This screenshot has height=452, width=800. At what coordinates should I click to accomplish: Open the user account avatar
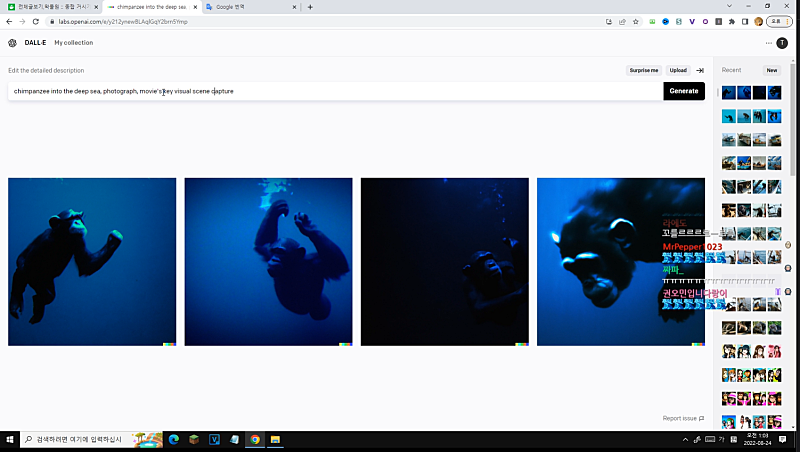coord(782,43)
